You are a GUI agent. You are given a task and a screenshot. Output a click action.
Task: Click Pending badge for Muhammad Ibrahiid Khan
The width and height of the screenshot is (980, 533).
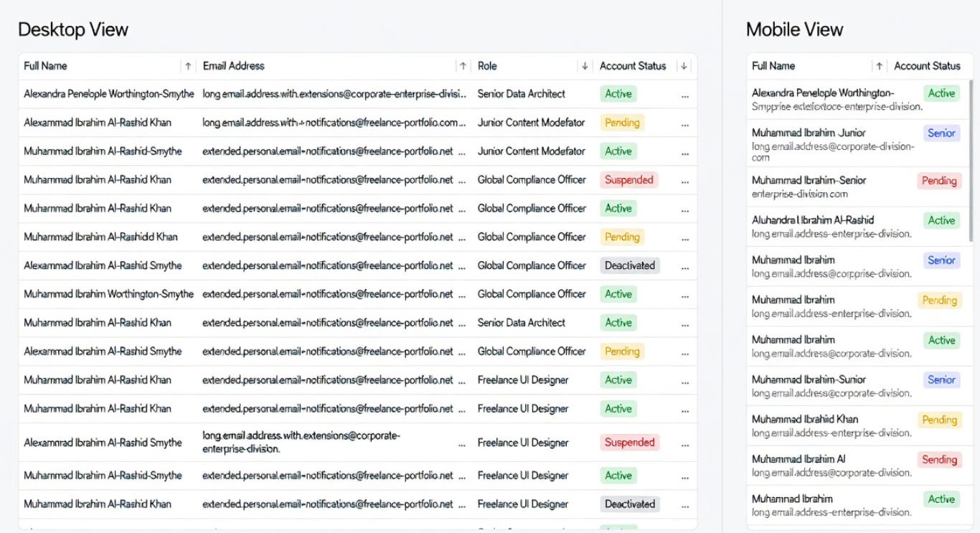click(939, 420)
